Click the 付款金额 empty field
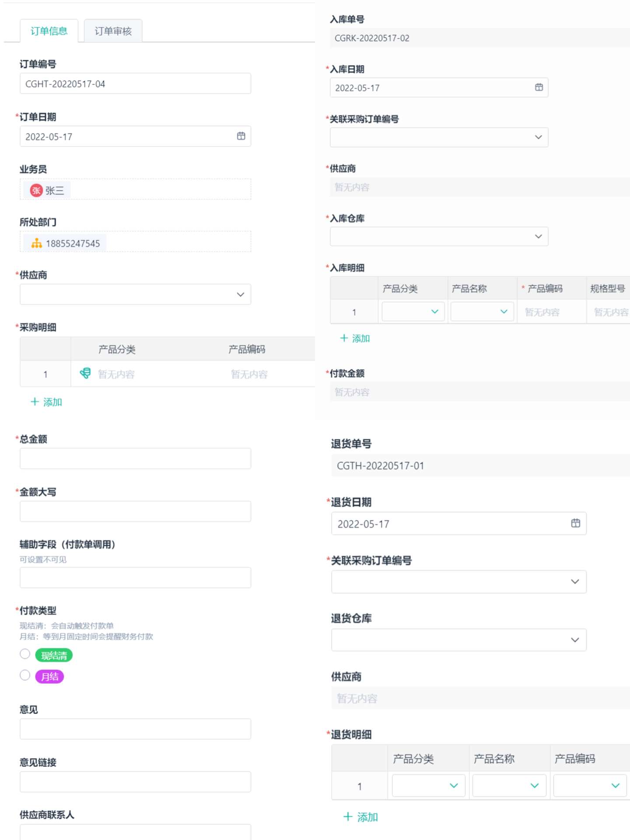Viewport: 630px width, 840px height. click(x=480, y=392)
